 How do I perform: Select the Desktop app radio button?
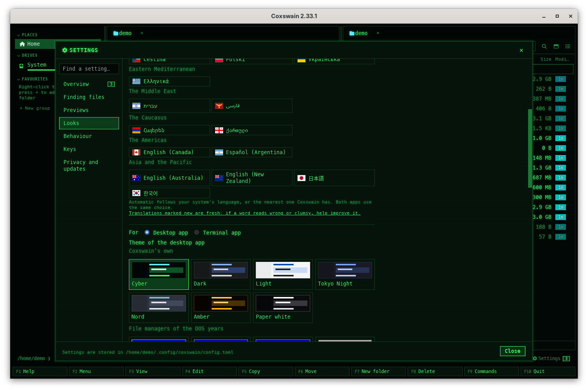tap(147, 233)
